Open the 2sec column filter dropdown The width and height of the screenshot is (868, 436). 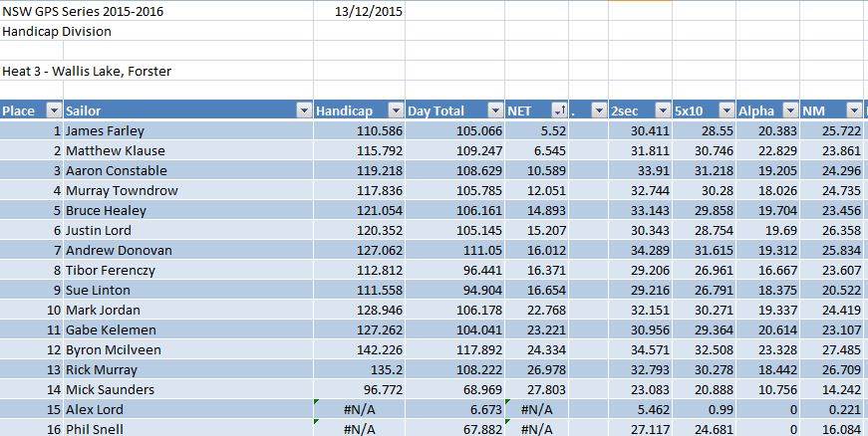coord(662,110)
